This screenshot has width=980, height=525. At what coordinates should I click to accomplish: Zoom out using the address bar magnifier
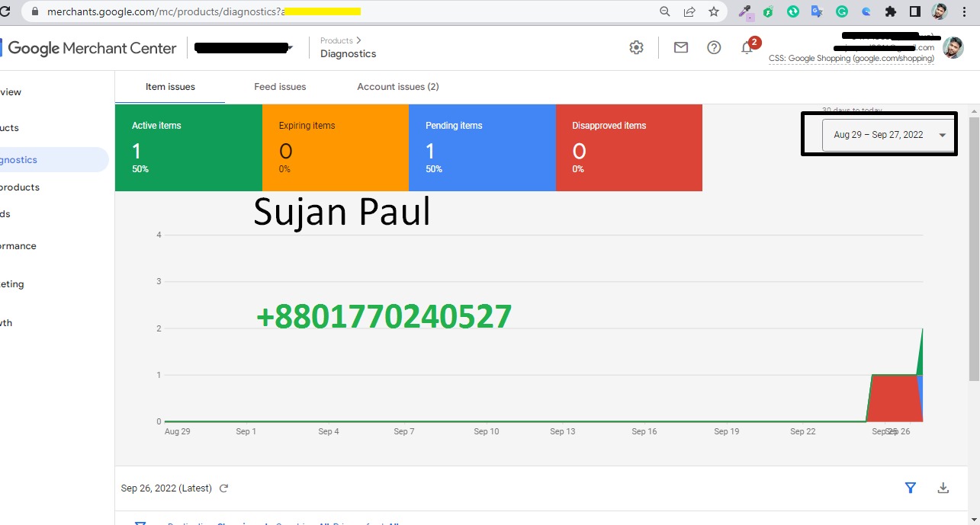665,11
